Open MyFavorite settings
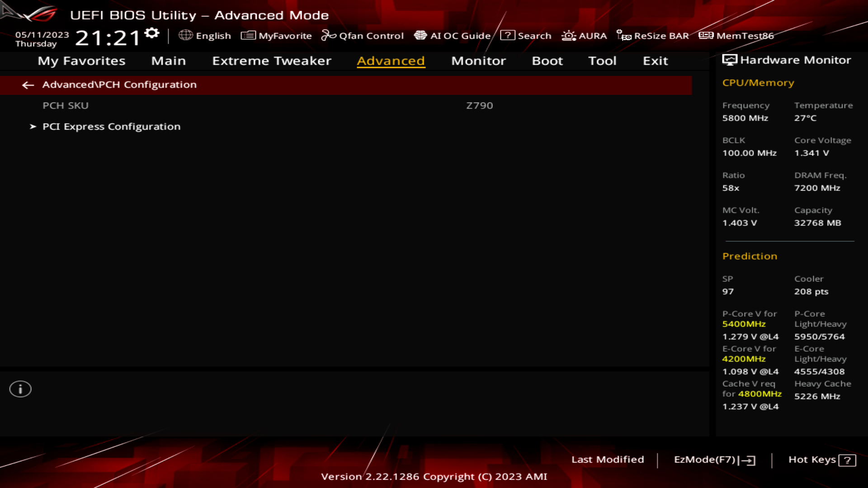The height and width of the screenshot is (488, 868). pyautogui.click(x=276, y=36)
